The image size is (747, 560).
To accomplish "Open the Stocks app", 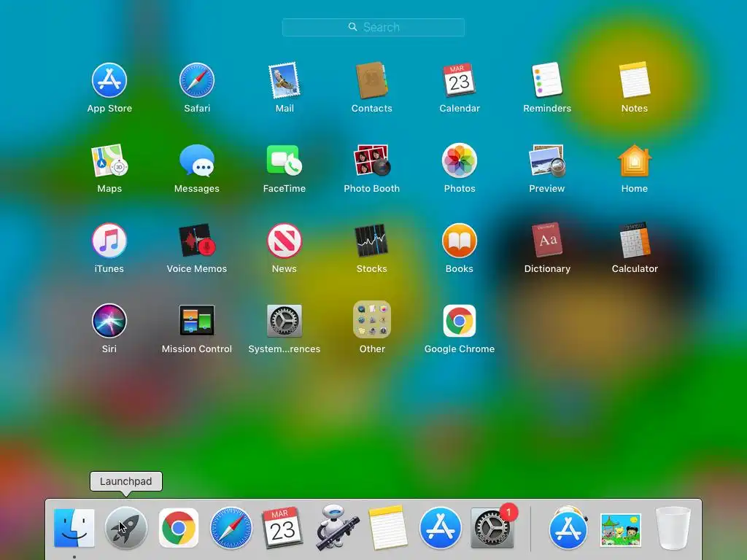I will pos(371,241).
